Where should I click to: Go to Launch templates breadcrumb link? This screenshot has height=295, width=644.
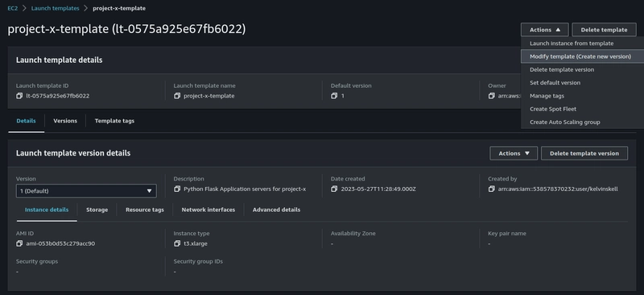point(55,8)
